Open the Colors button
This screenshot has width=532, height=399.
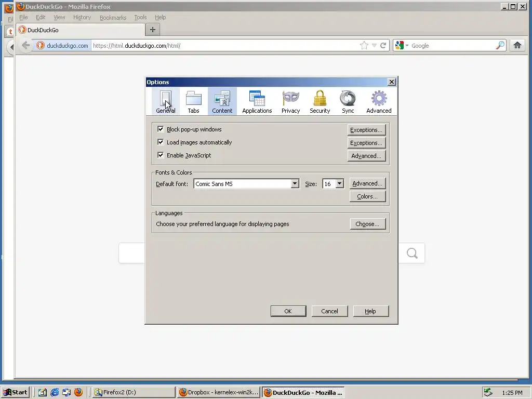[367, 196]
